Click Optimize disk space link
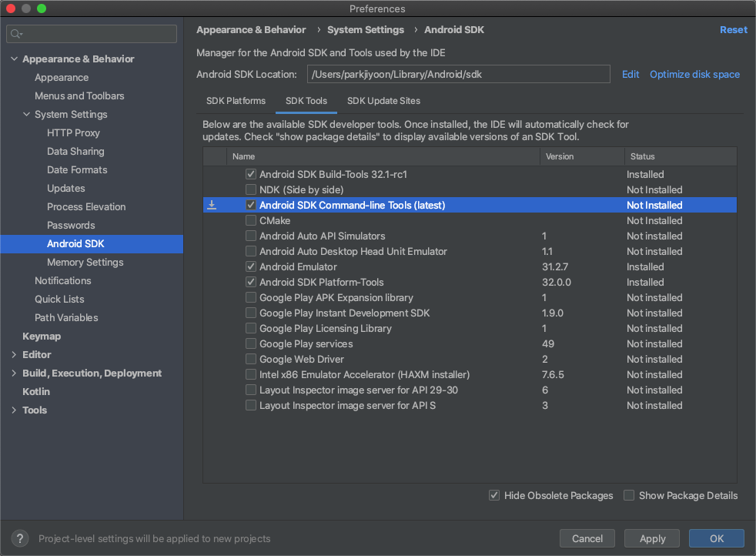Viewport: 756px width, 556px height. point(694,74)
